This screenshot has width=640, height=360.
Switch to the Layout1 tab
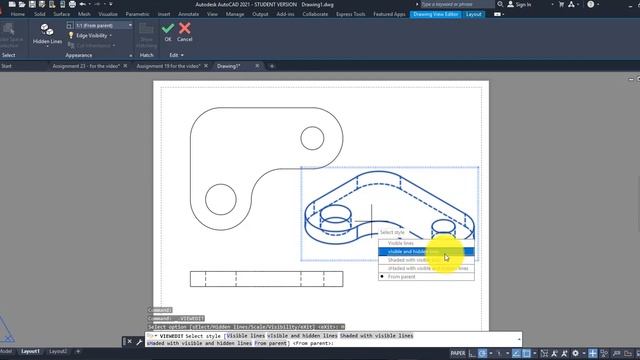point(31,351)
